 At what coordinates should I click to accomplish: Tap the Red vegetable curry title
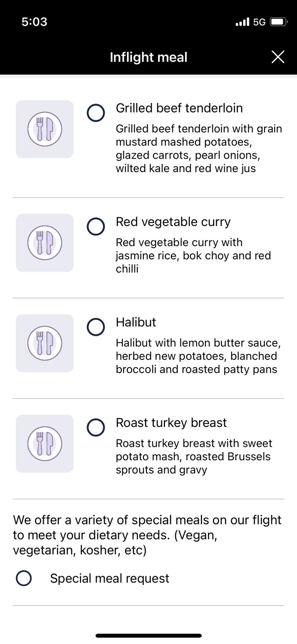click(173, 222)
